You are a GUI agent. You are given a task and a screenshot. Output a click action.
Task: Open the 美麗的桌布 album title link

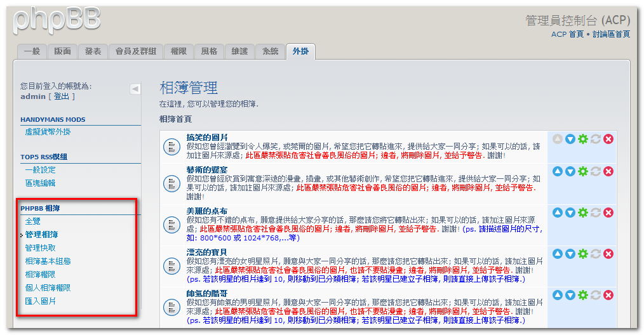click(x=207, y=211)
